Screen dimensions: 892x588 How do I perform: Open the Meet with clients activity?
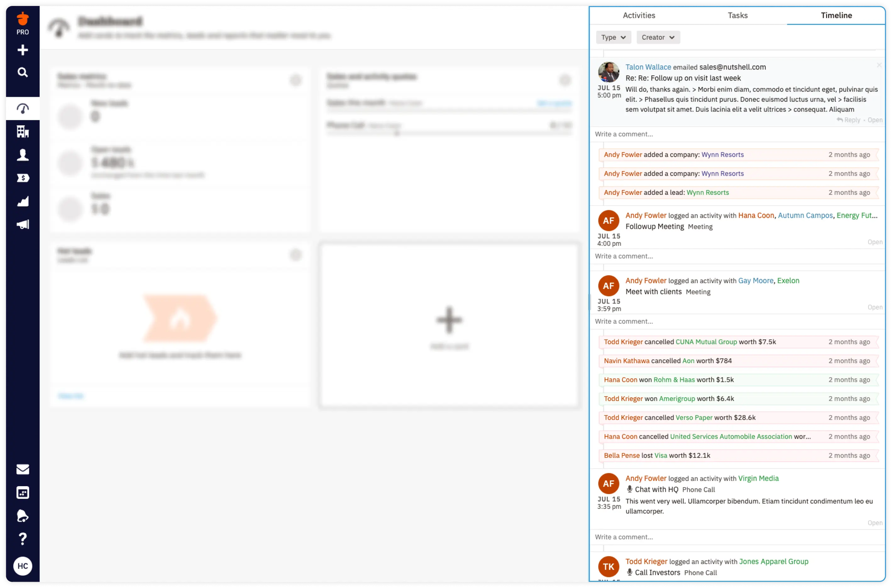pos(875,307)
